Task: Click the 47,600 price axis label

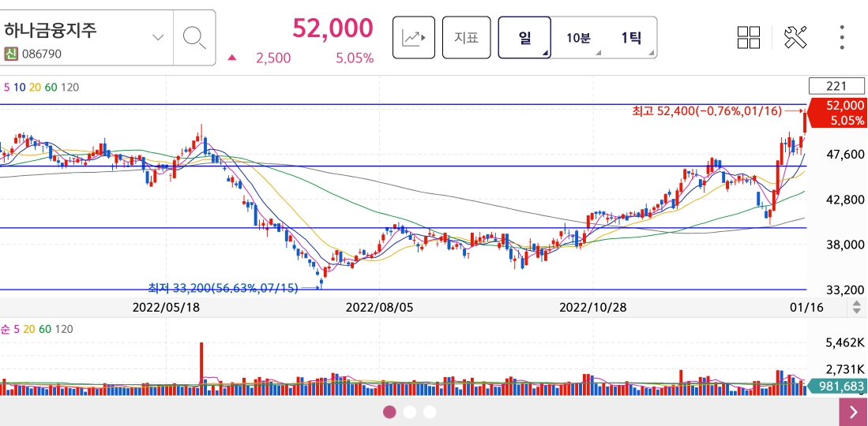Action: (x=844, y=155)
